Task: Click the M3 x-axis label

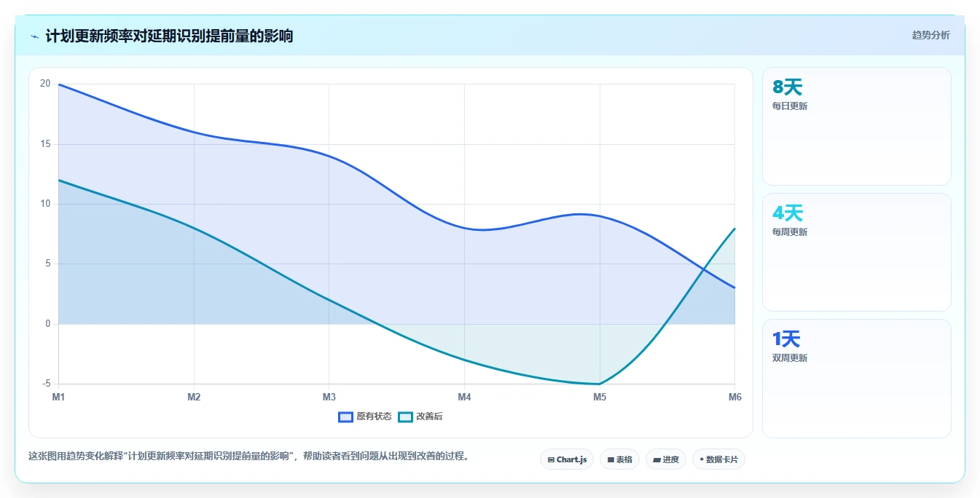Action: pyautogui.click(x=329, y=397)
